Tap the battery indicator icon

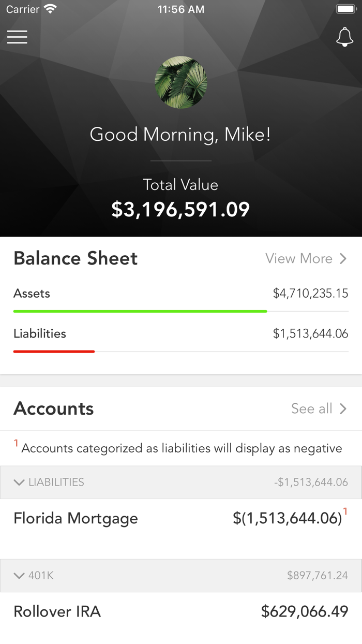pos(345,8)
